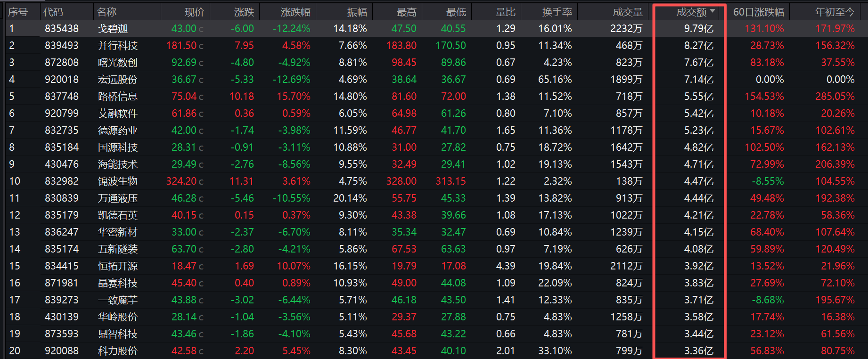Click stock code 920799

[x=62, y=114]
